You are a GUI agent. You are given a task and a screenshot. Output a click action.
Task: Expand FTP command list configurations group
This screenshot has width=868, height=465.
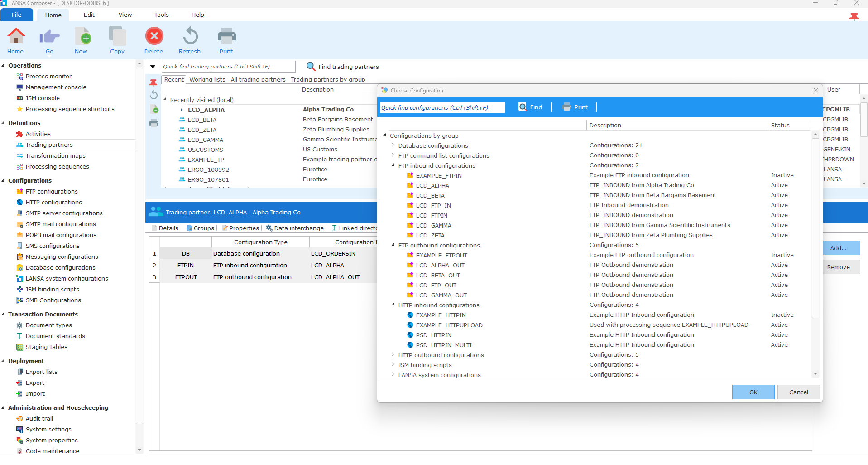[x=393, y=155]
